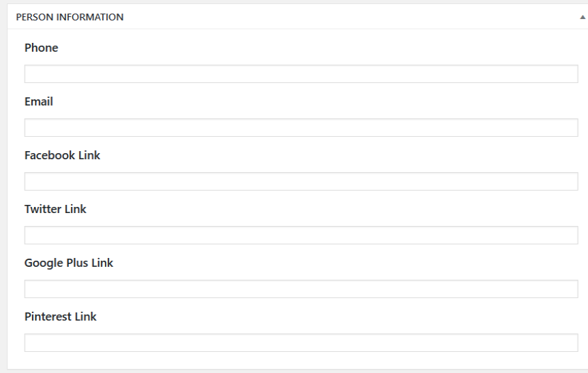This screenshot has height=373, width=588.
Task: Click into the Twitter Link field
Action: click(x=300, y=236)
